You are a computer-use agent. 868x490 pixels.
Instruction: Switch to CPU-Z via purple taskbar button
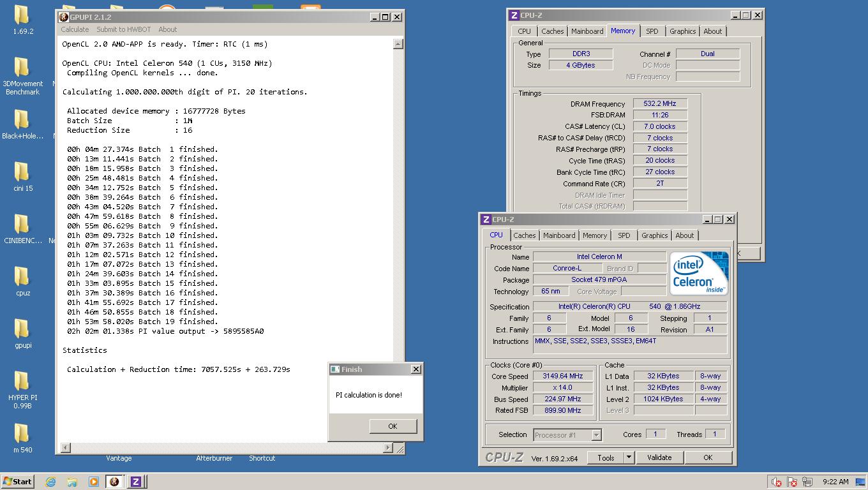click(x=135, y=482)
